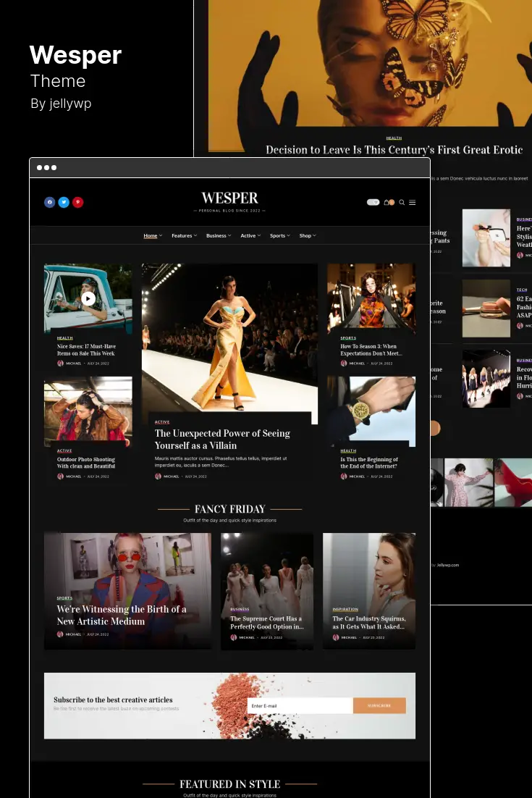Expand the Shop dropdown menu
The image size is (532, 798).
click(308, 235)
